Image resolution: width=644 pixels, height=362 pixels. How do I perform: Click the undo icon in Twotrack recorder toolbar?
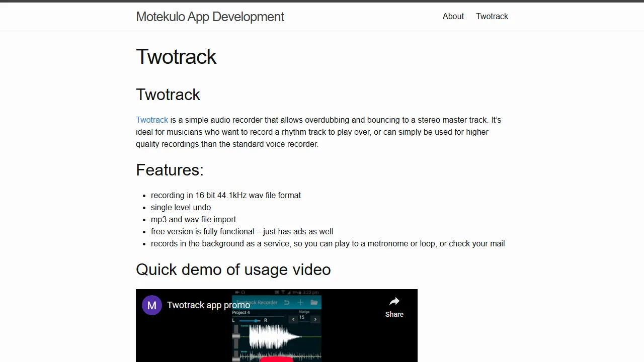pyautogui.click(x=287, y=302)
